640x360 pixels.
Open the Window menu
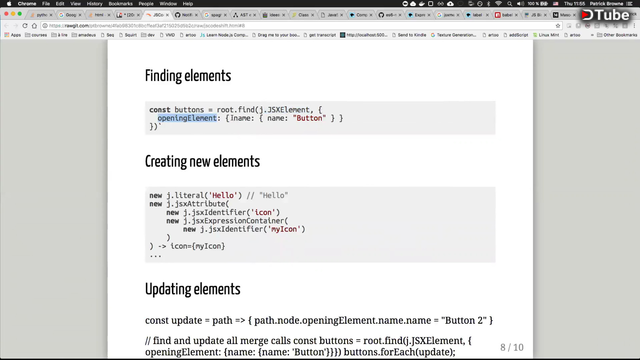click(168, 4)
